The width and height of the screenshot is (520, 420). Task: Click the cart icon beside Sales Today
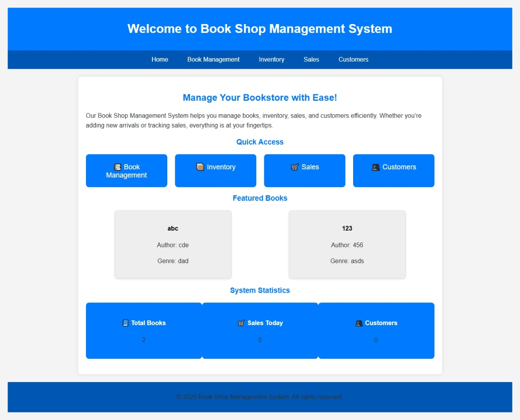241,323
